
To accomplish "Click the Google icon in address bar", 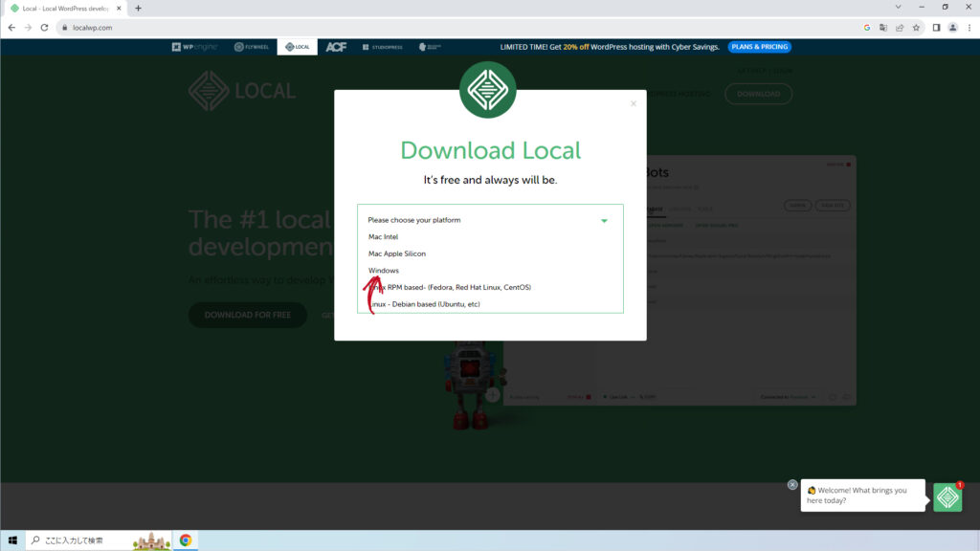I will pyautogui.click(x=867, y=28).
